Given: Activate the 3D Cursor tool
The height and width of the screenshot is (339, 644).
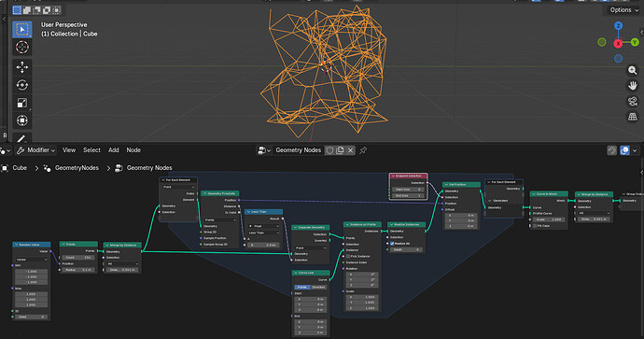Looking at the screenshot, I should tap(21, 48).
